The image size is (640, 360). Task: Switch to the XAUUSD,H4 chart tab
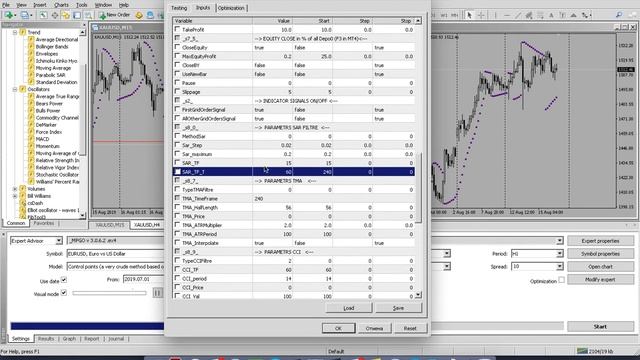click(x=147, y=225)
